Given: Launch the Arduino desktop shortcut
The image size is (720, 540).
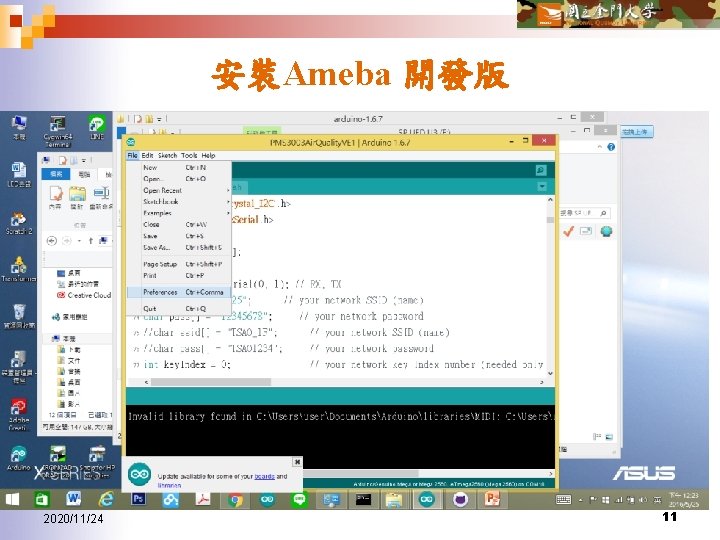Looking at the screenshot, I should 19,459.
